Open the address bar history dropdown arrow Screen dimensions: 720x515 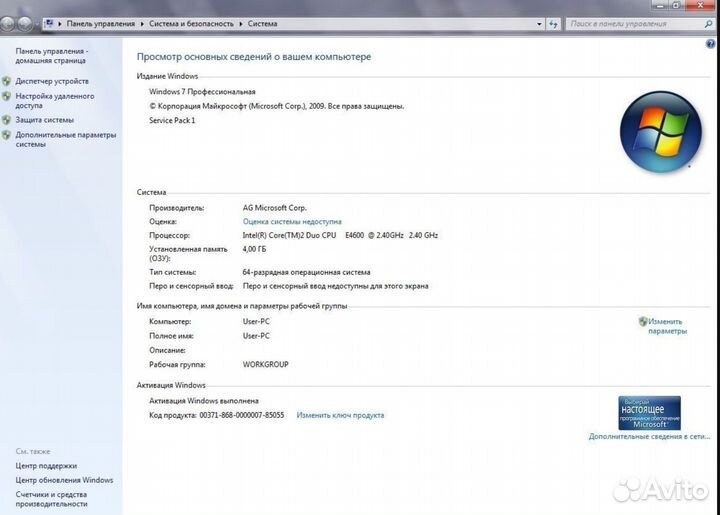click(539, 24)
